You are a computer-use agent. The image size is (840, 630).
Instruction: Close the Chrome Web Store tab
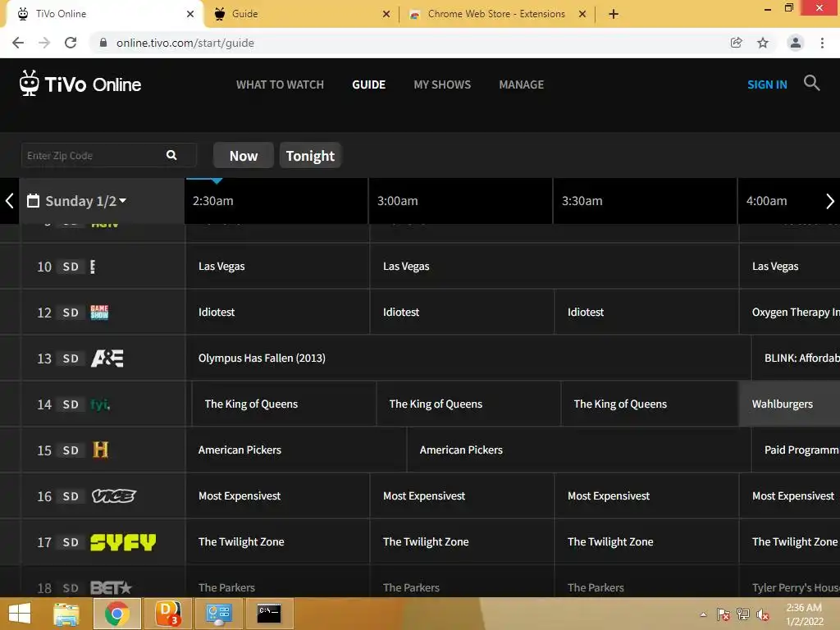pyautogui.click(x=582, y=14)
